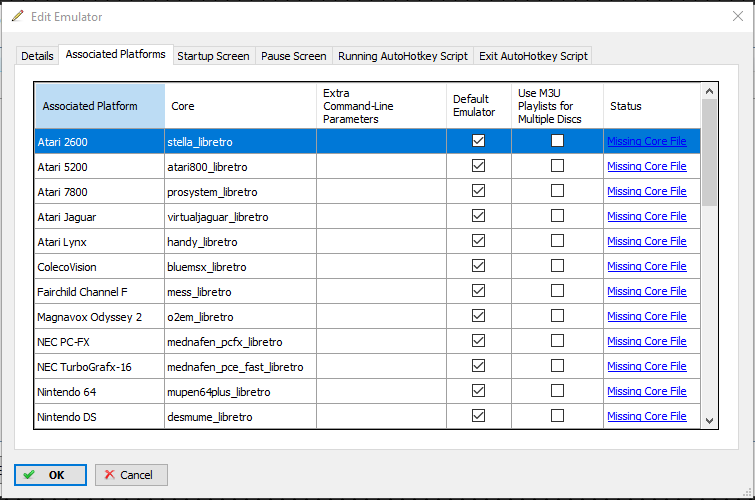The height and width of the screenshot is (500, 755).
Task: Click the Cancel button
Action: 131,475
